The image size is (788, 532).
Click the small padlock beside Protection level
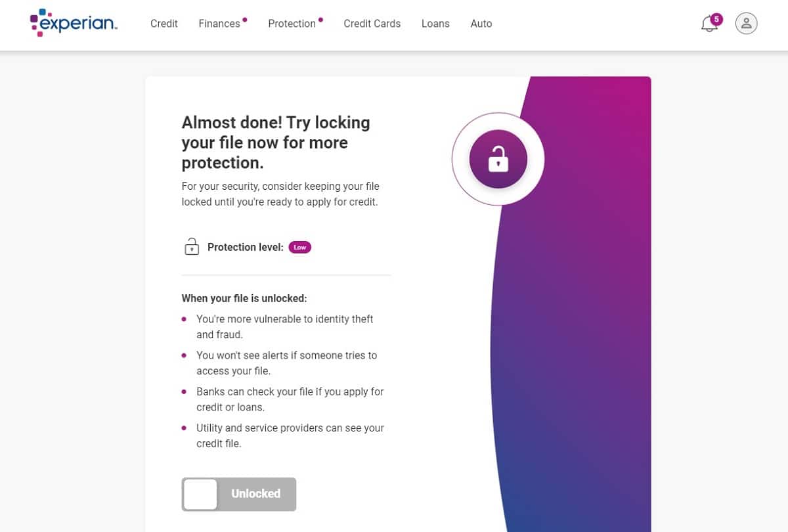(x=191, y=246)
